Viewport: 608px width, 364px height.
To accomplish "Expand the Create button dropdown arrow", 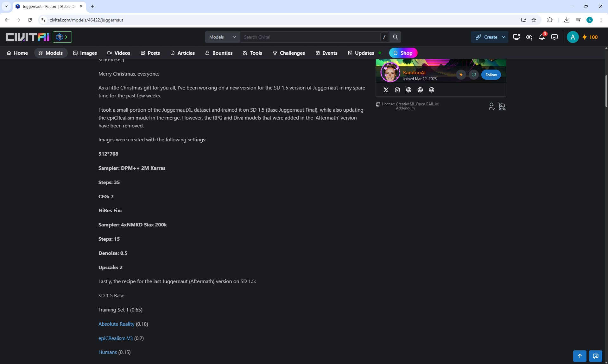I will pyautogui.click(x=503, y=37).
